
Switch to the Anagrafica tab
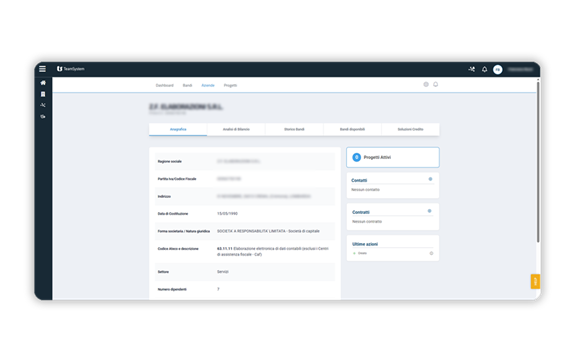tap(178, 129)
